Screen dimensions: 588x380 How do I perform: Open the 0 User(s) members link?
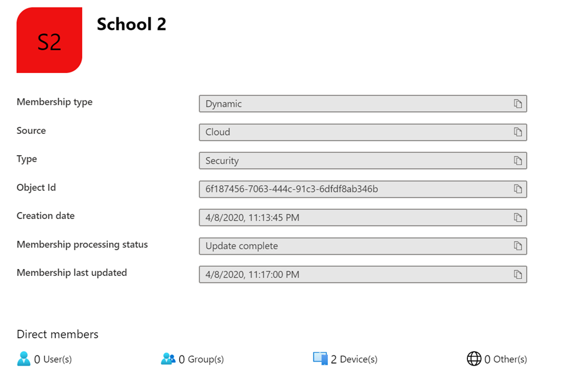click(x=53, y=359)
